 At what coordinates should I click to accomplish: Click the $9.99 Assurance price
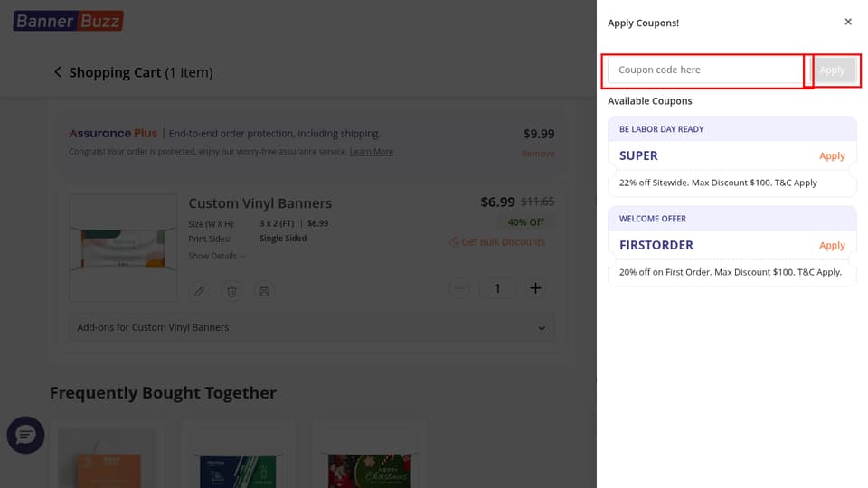click(x=539, y=134)
